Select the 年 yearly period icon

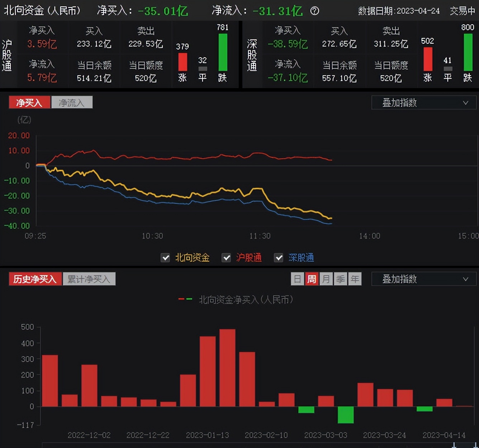355,279
